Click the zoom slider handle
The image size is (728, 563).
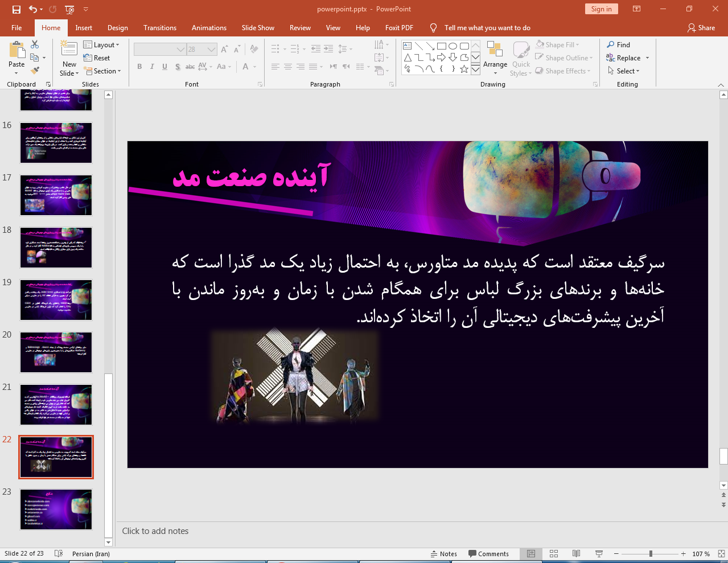tap(651, 554)
